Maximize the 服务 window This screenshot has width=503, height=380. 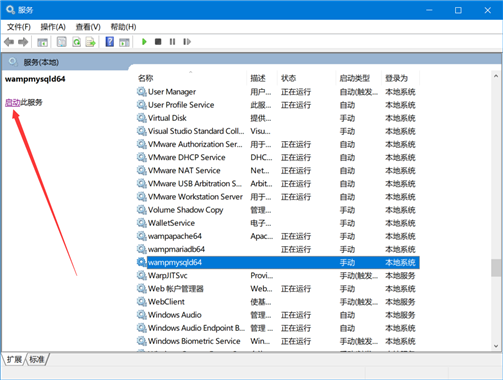click(x=458, y=10)
